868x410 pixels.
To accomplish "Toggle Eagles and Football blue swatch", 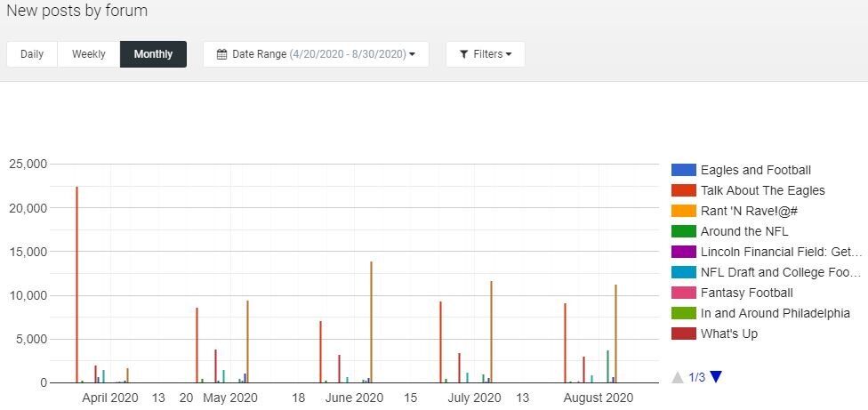I will tap(683, 170).
